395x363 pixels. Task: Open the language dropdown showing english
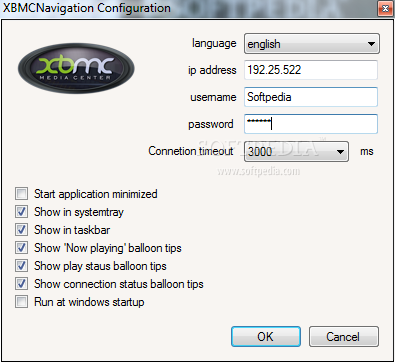(312, 44)
